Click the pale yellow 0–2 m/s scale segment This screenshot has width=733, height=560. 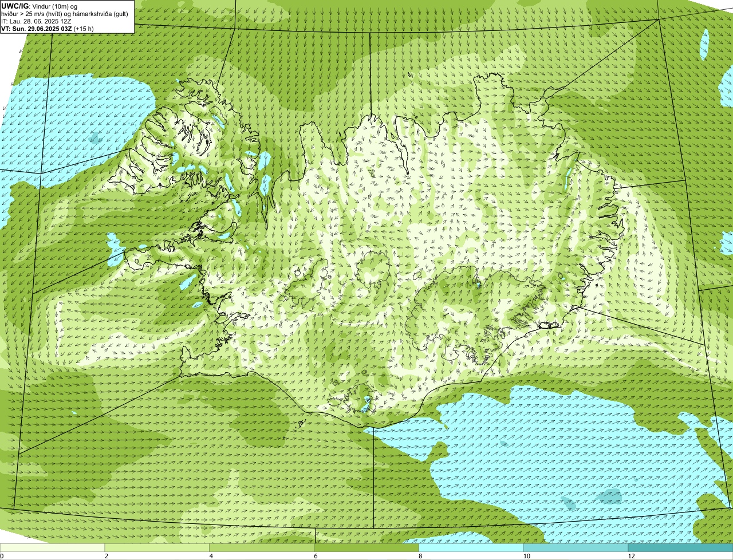tap(53, 547)
